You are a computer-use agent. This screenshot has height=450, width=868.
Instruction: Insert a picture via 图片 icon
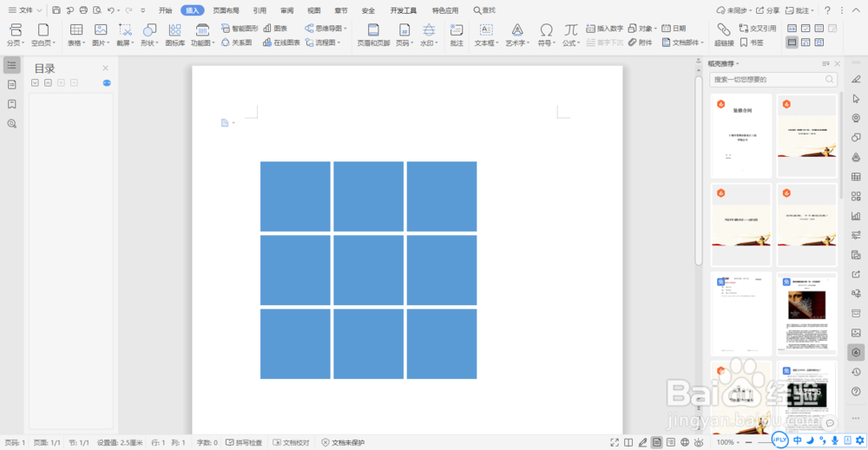[100, 35]
